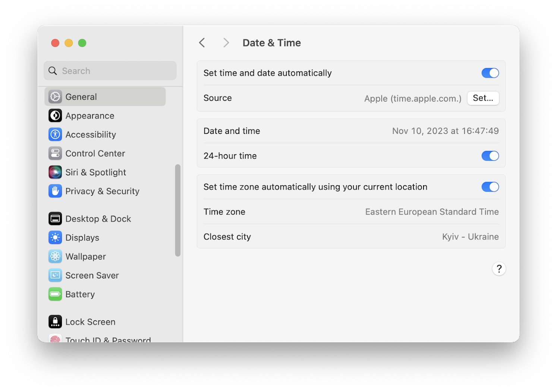Open the help question mark button
557x392 pixels.
499,269
